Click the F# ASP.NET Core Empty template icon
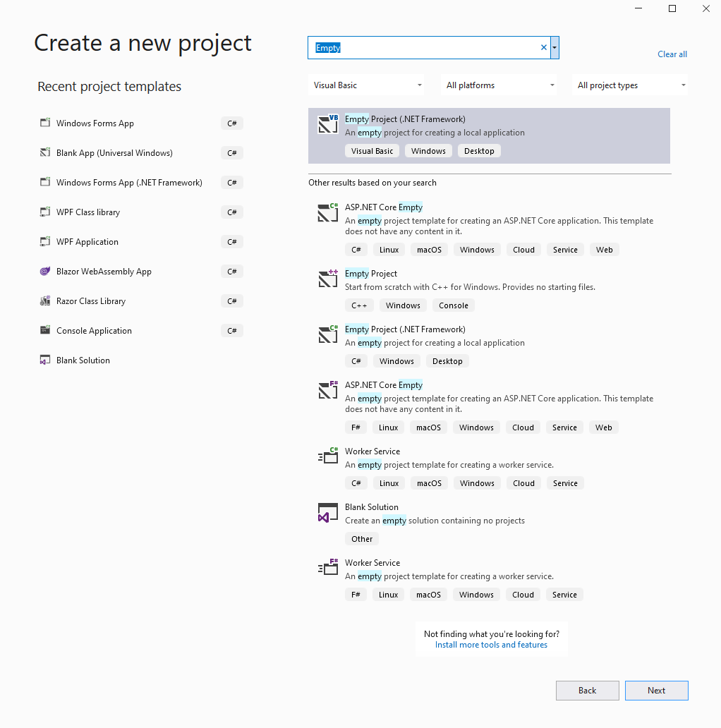The width and height of the screenshot is (721, 728). (x=328, y=390)
